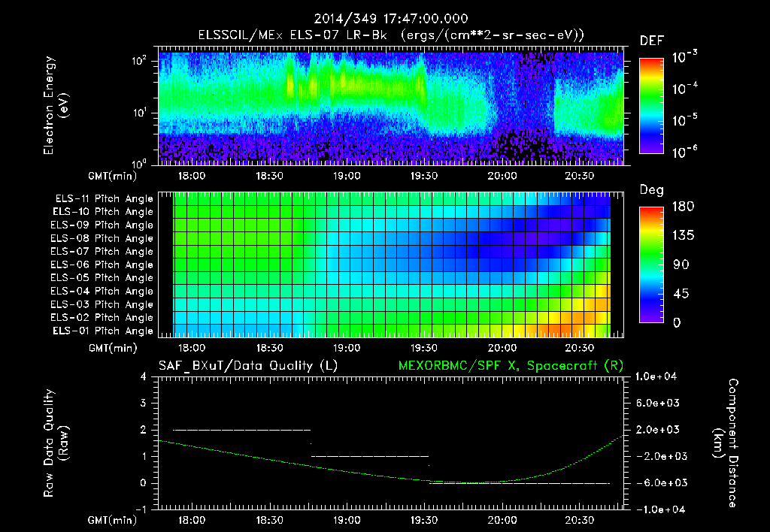The height and width of the screenshot is (532, 770).
Task: Click the 0 value on the Deg scale
Action: click(x=677, y=323)
